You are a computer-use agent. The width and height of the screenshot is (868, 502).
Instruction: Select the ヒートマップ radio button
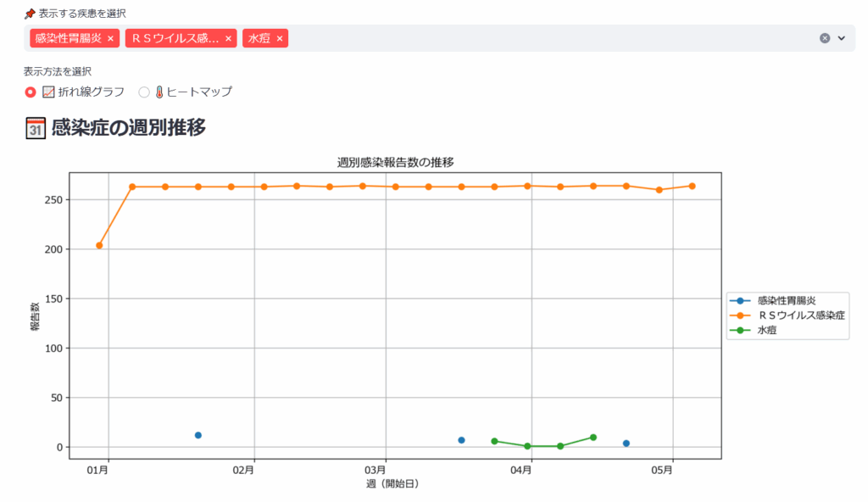click(144, 92)
